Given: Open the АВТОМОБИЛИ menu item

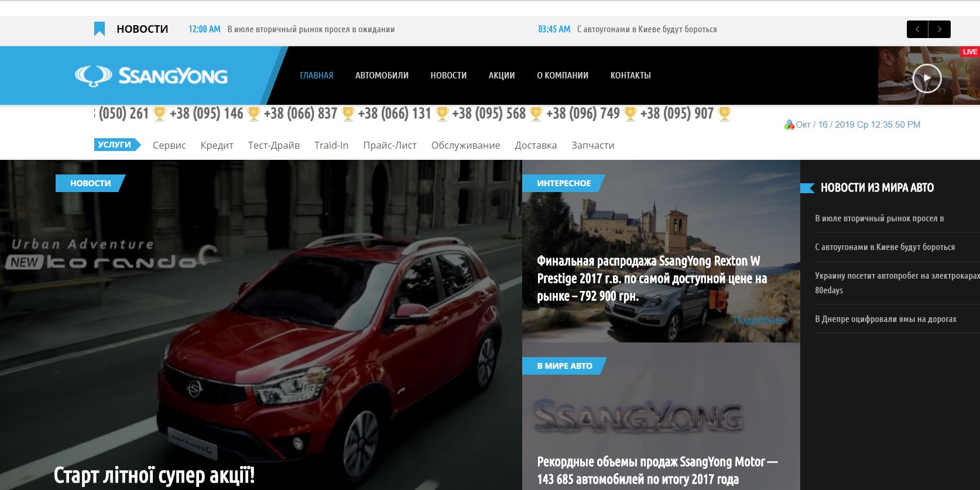Looking at the screenshot, I should pos(382,76).
